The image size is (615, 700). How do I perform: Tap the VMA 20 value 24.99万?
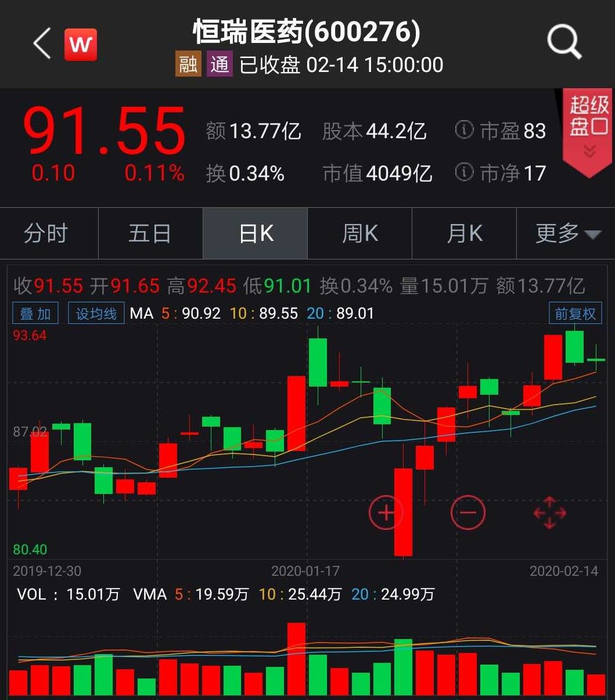pos(408,594)
